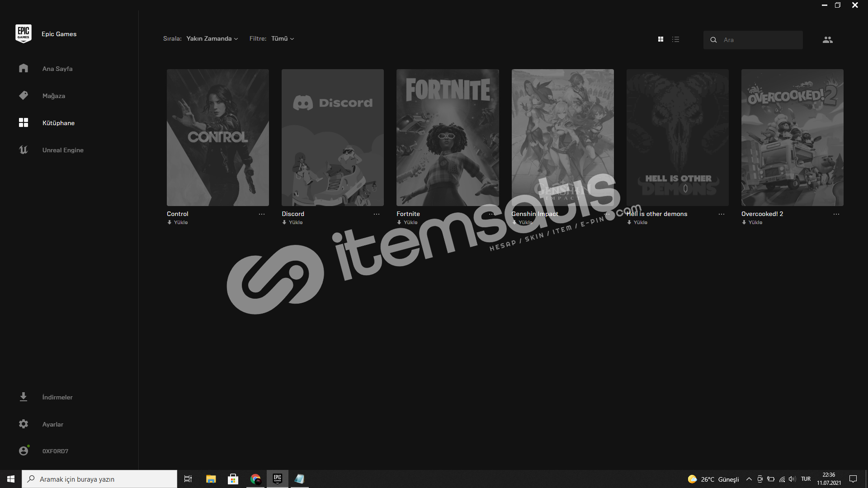Image resolution: width=868 pixels, height=488 pixels.
Task: Select the Kütüphane library grid icon
Action: pyautogui.click(x=24, y=122)
